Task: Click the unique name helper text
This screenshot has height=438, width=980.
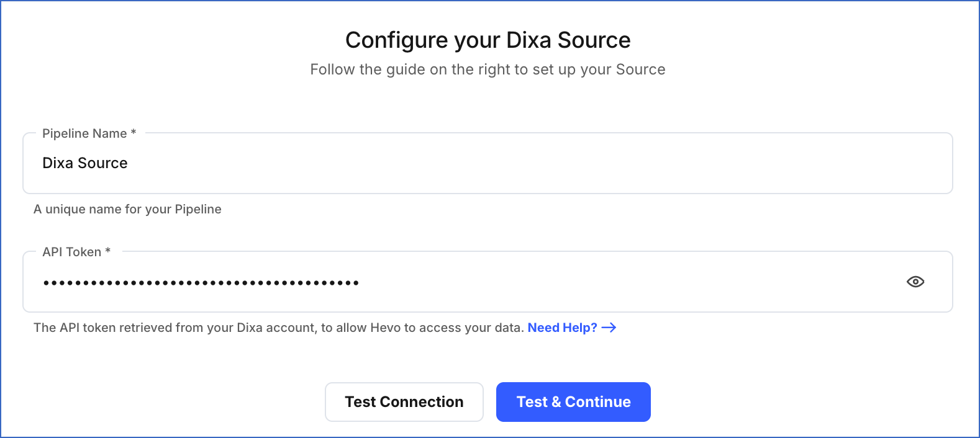Action: (127, 209)
